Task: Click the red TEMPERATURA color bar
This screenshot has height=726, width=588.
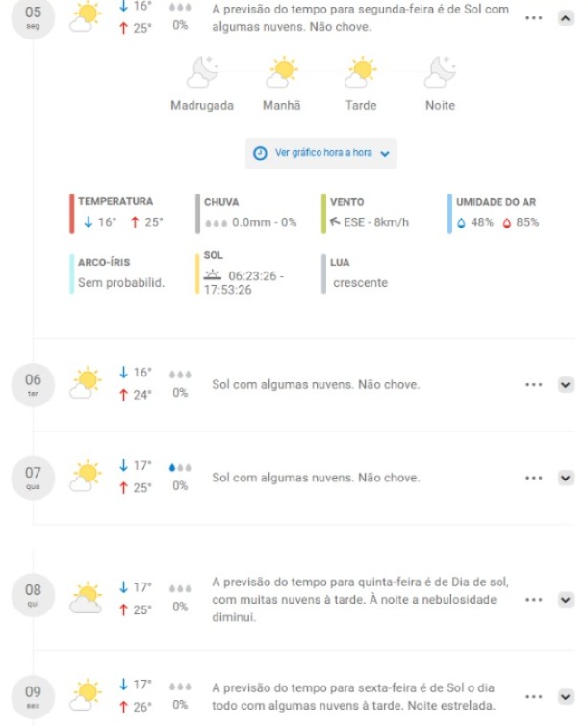Action: (72, 214)
